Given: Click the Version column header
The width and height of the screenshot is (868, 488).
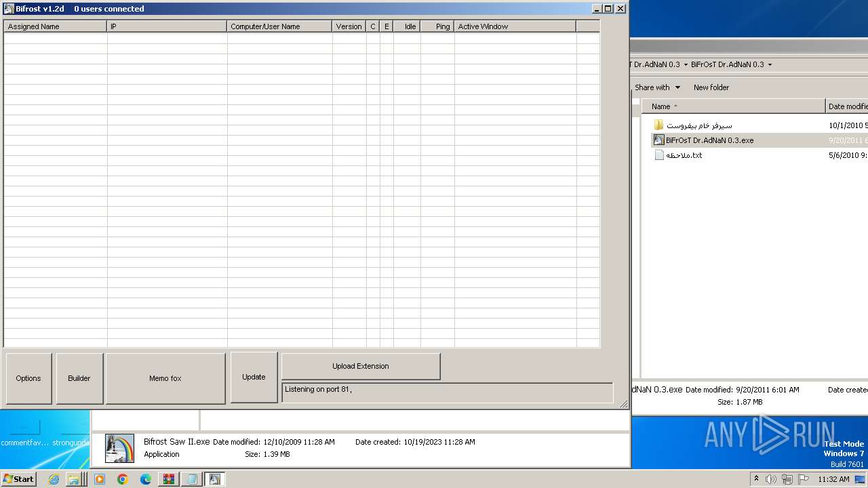Looking at the screenshot, I should pyautogui.click(x=349, y=26).
